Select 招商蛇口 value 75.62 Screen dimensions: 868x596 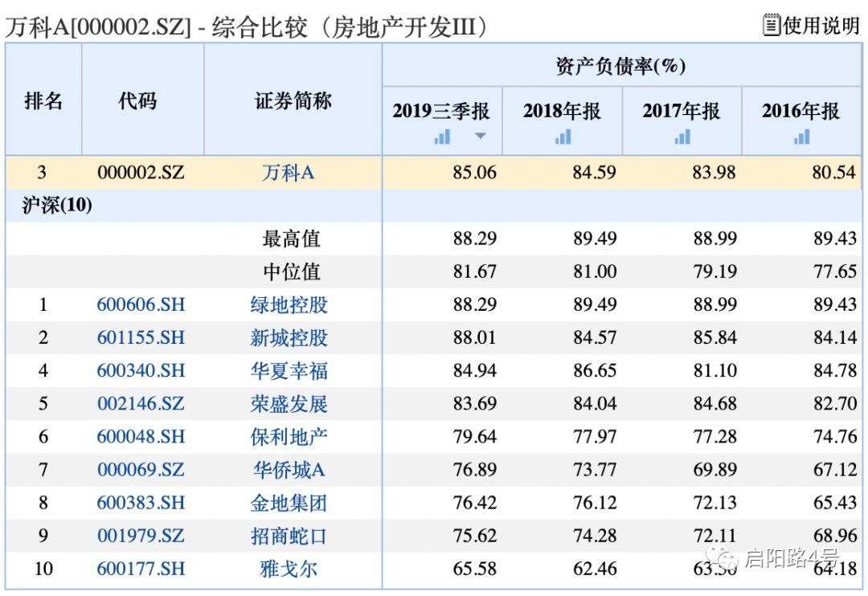(475, 536)
